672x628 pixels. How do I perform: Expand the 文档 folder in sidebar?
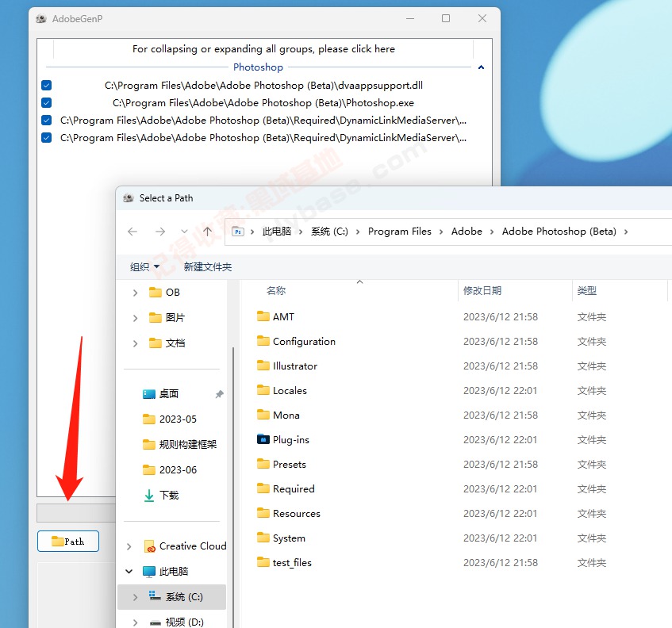point(135,343)
